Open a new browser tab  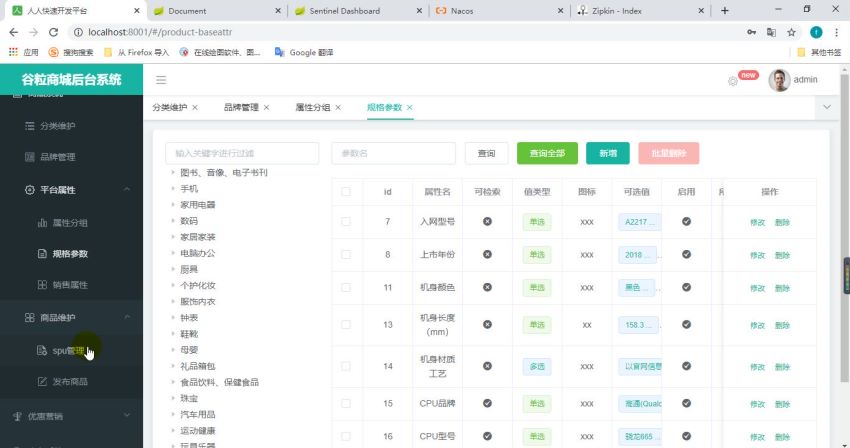tap(725, 11)
